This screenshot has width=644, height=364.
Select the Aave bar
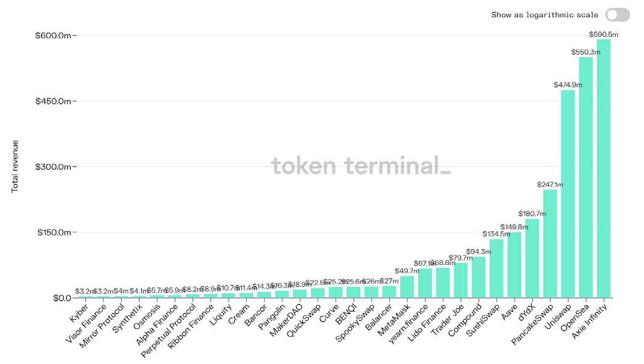tap(514, 265)
